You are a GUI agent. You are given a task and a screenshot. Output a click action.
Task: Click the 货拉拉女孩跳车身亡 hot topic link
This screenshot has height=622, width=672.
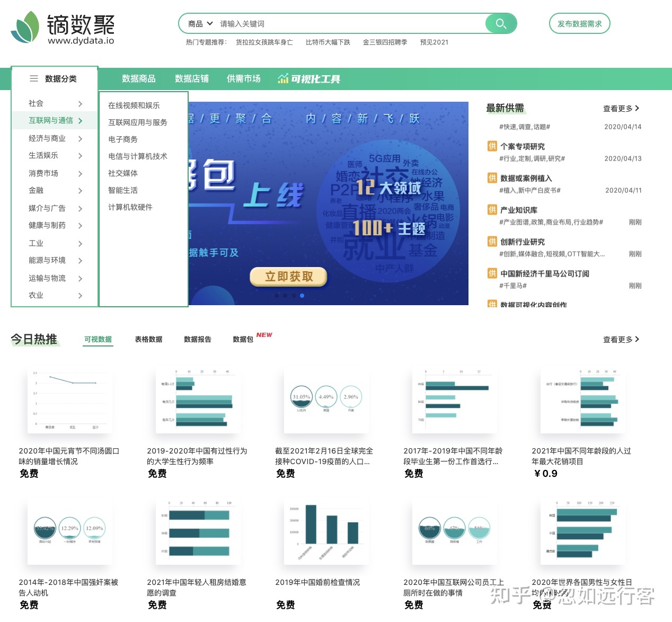(264, 42)
